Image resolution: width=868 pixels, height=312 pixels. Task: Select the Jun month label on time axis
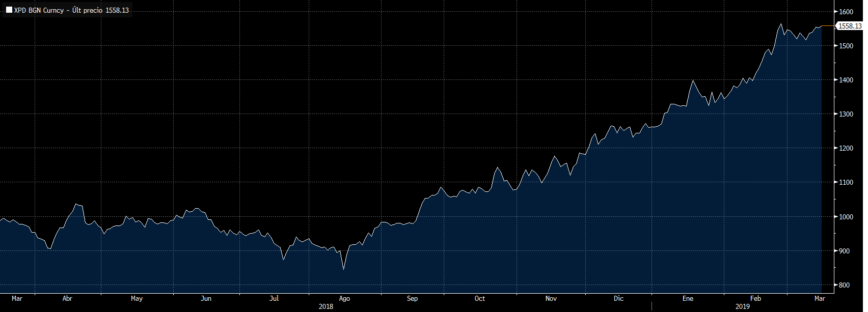tap(206, 299)
